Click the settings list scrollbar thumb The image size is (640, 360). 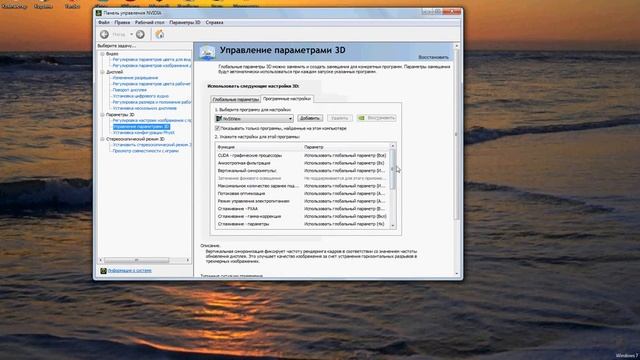click(393, 169)
